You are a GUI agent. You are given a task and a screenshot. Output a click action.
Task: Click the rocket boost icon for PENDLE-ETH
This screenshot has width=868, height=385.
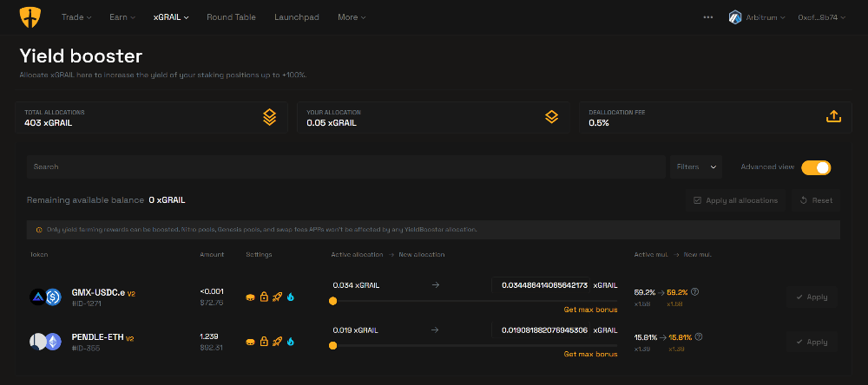pos(278,342)
